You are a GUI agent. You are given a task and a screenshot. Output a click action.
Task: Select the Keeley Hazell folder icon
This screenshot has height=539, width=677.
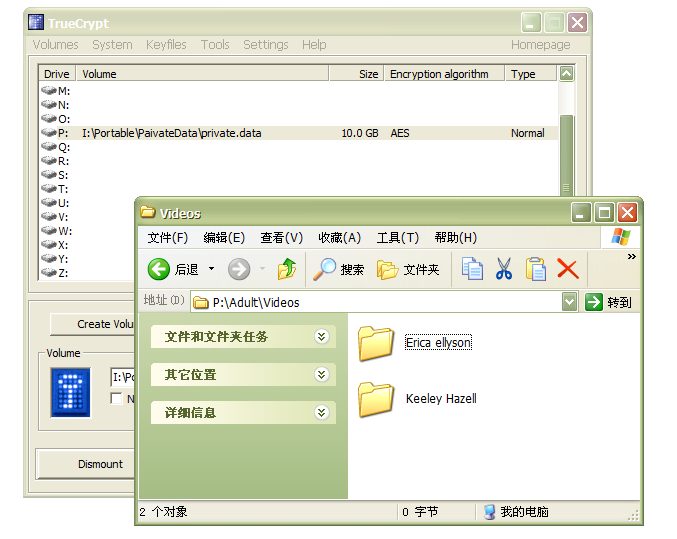(x=376, y=399)
